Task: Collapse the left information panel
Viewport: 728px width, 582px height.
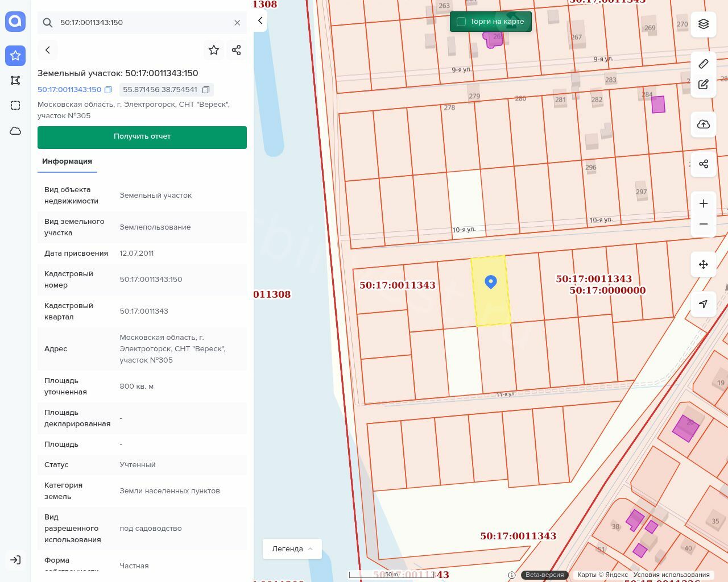Action: pyautogui.click(x=260, y=21)
